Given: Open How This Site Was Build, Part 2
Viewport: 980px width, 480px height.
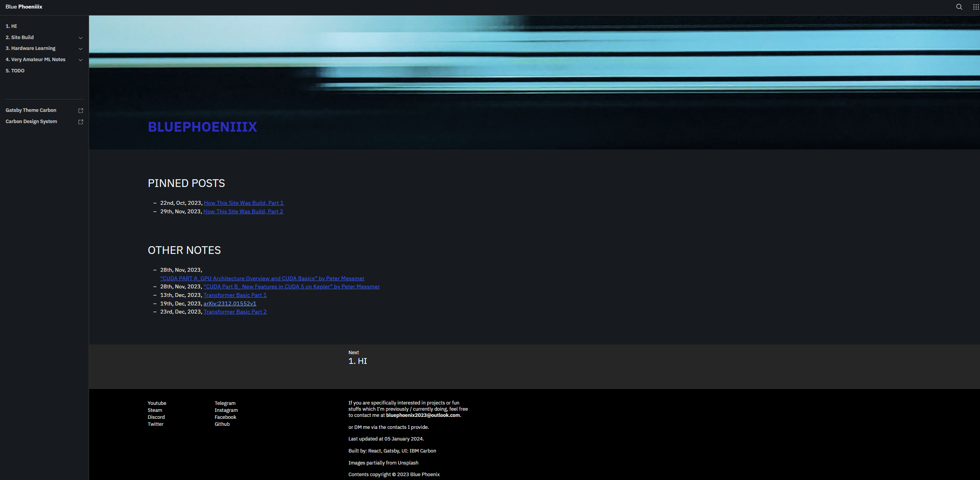Looking at the screenshot, I should tap(243, 211).
